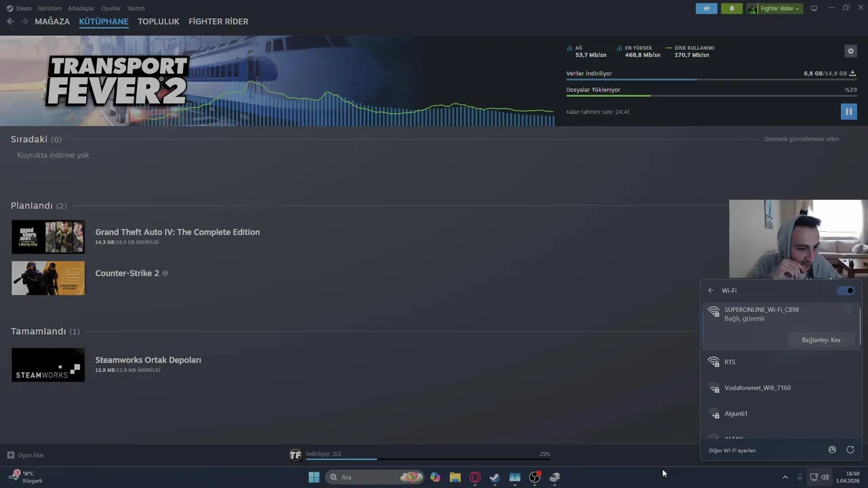Switch to the TOPLULUK tab

click(159, 22)
